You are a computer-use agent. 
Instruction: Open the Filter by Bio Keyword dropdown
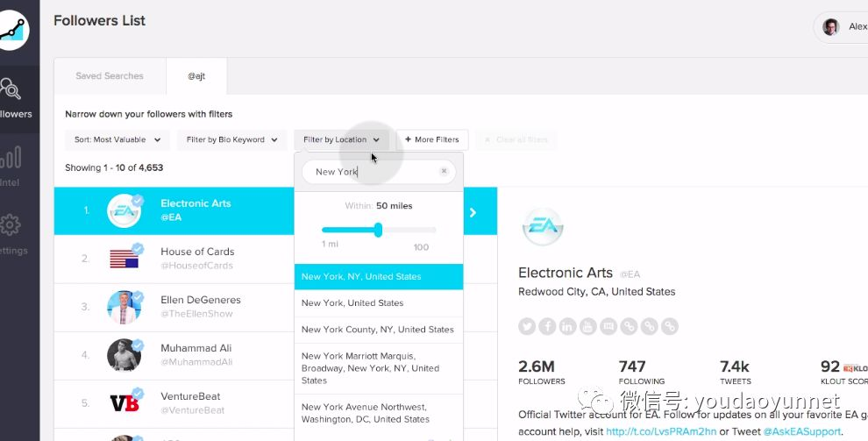coord(232,140)
